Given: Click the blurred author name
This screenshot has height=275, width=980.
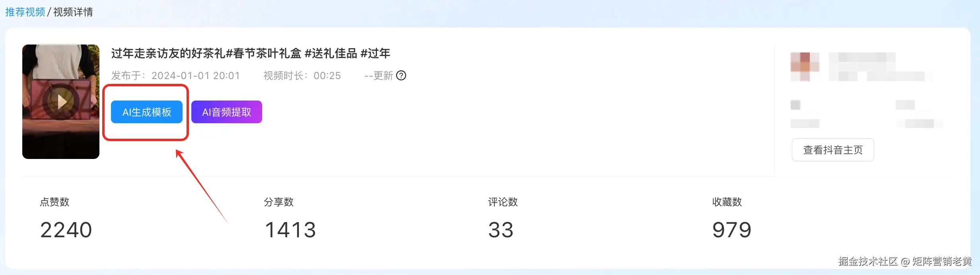Looking at the screenshot, I should pos(862,58).
